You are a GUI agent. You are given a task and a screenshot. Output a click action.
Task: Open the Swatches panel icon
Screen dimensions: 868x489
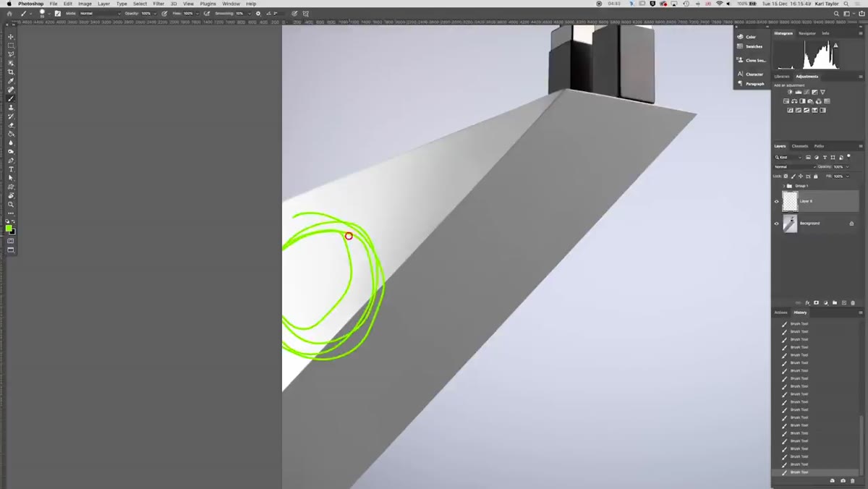click(740, 46)
